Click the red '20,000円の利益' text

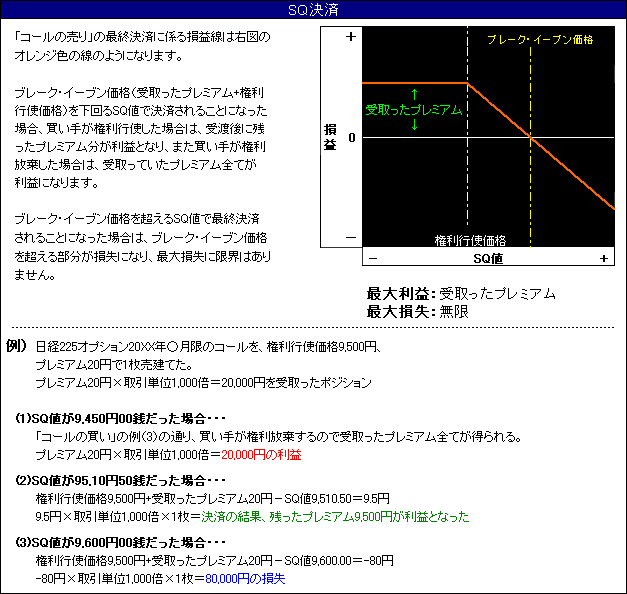(x=261, y=455)
